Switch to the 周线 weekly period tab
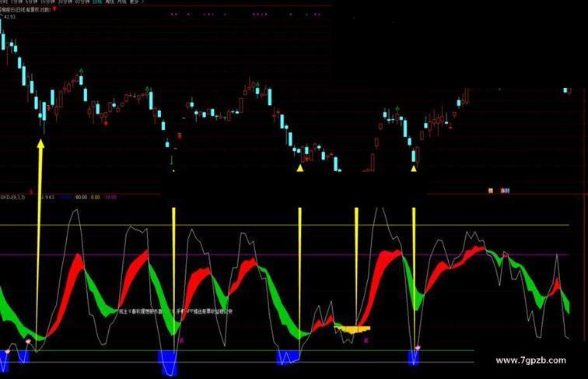Viewport: 588px width, 379px height. coord(109,2)
